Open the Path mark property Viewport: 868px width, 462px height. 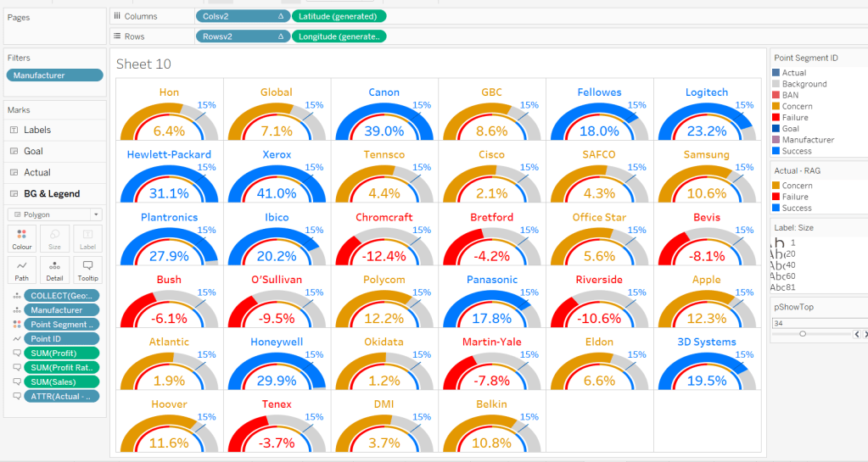pos(23,269)
